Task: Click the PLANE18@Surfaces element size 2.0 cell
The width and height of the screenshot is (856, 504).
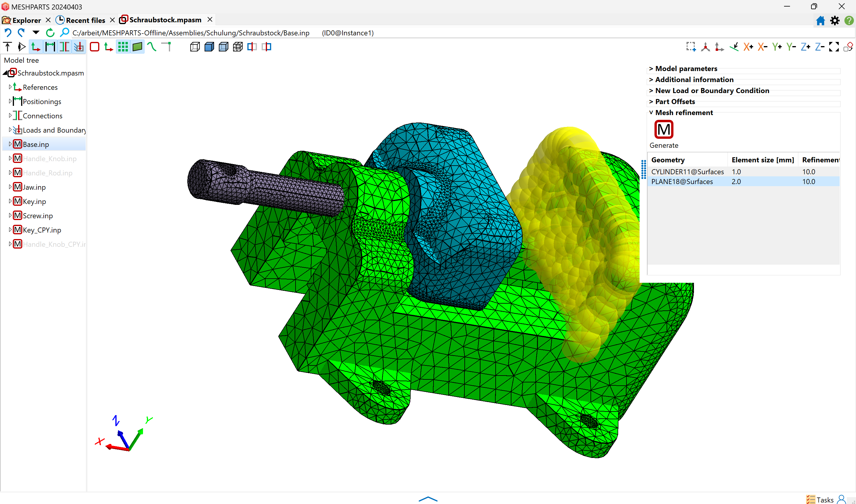Action: [x=763, y=182]
